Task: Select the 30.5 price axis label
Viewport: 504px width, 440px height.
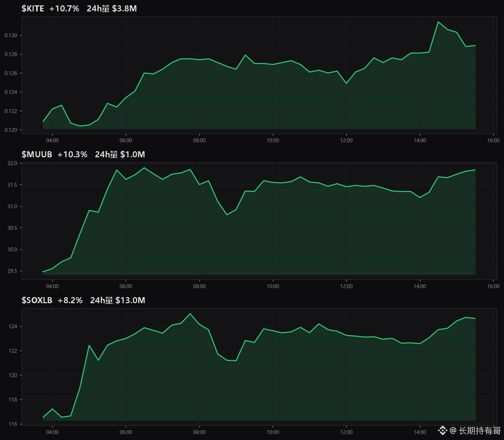Action: pos(12,228)
